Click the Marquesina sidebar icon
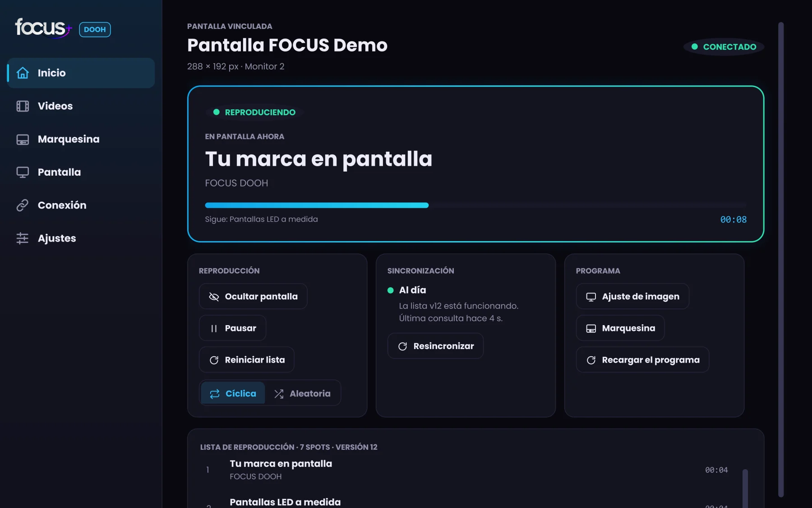Screen dimensions: 812x508 pyautogui.click(x=23, y=139)
